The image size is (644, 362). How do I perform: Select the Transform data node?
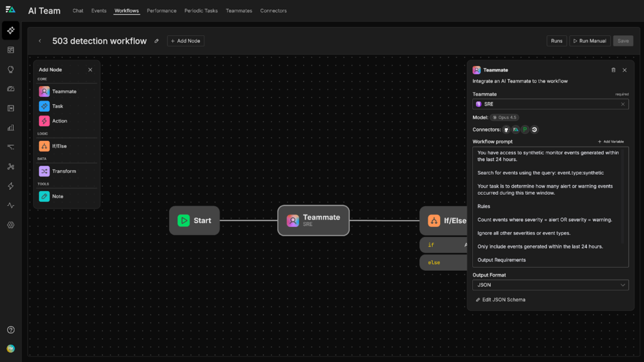(64, 171)
